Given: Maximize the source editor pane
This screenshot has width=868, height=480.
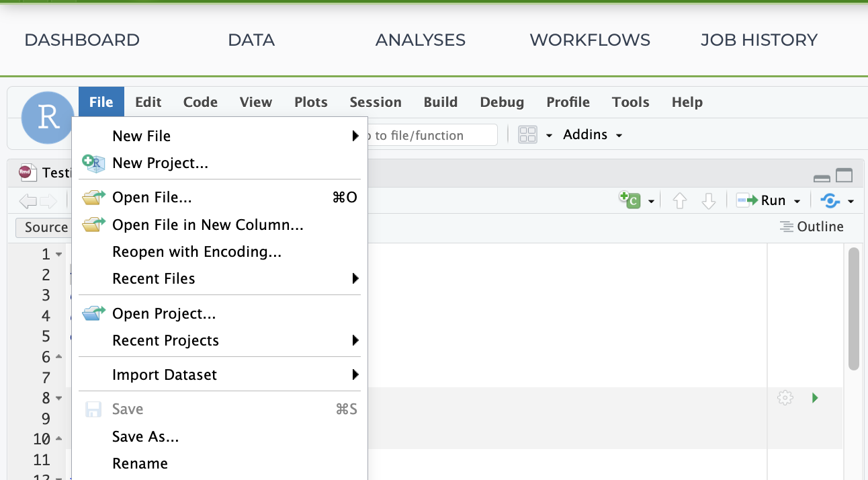Looking at the screenshot, I should coord(844,175).
